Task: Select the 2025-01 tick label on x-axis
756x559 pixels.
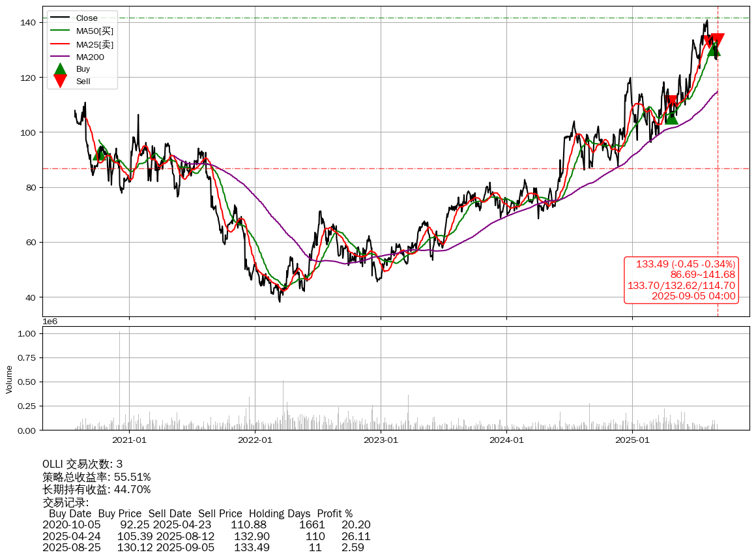Action: tap(632, 440)
